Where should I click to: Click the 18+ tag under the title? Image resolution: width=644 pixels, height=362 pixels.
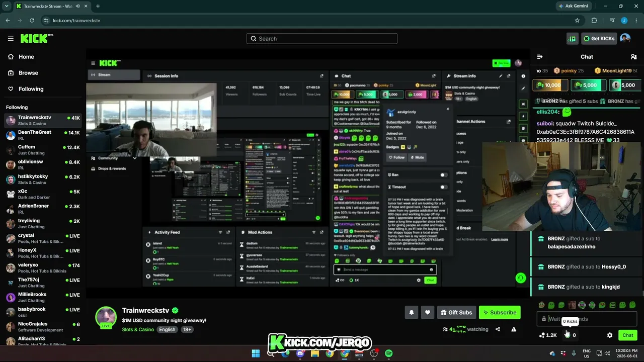coord(187,330)
